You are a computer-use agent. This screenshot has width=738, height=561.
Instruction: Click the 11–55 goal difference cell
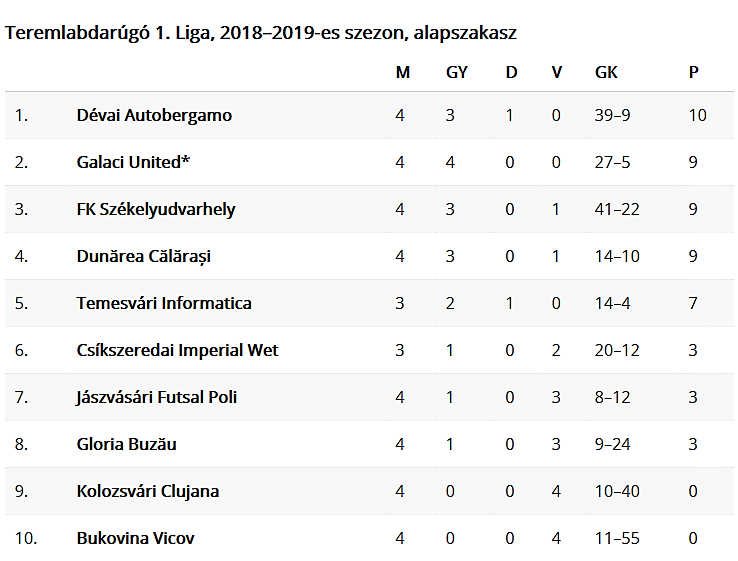coord(617,538)
